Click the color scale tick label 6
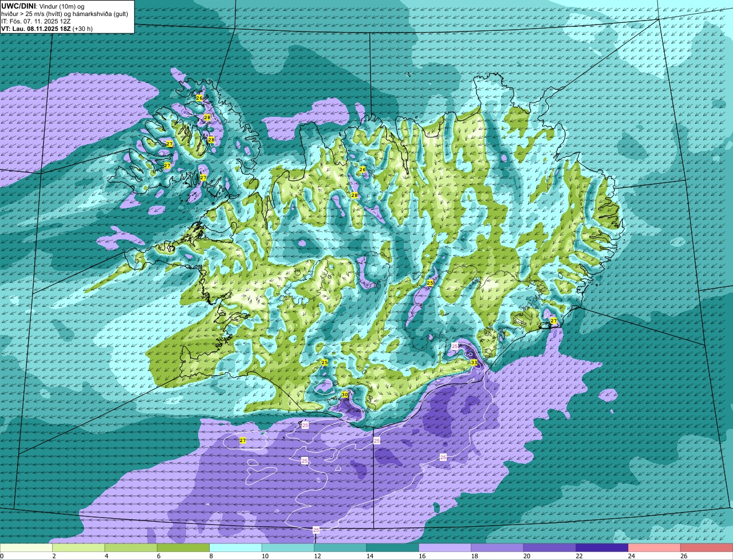The image size is (733, 560). tap(159, 556)
